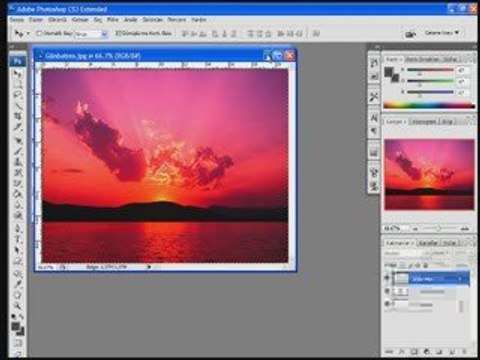The height and width of the screenshot is (360, 480).
Task: Toggle lock position in Layers panel
Action: pyautogui.click(x=418, y=265)
